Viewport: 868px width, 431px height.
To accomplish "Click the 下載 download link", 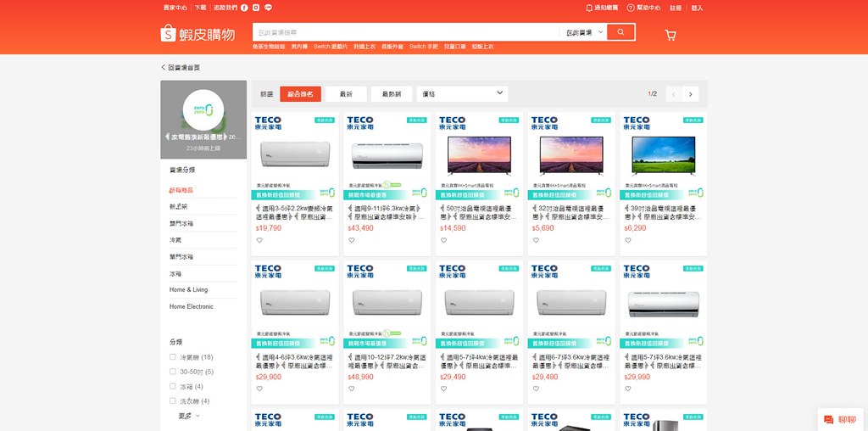I will 200,8.
